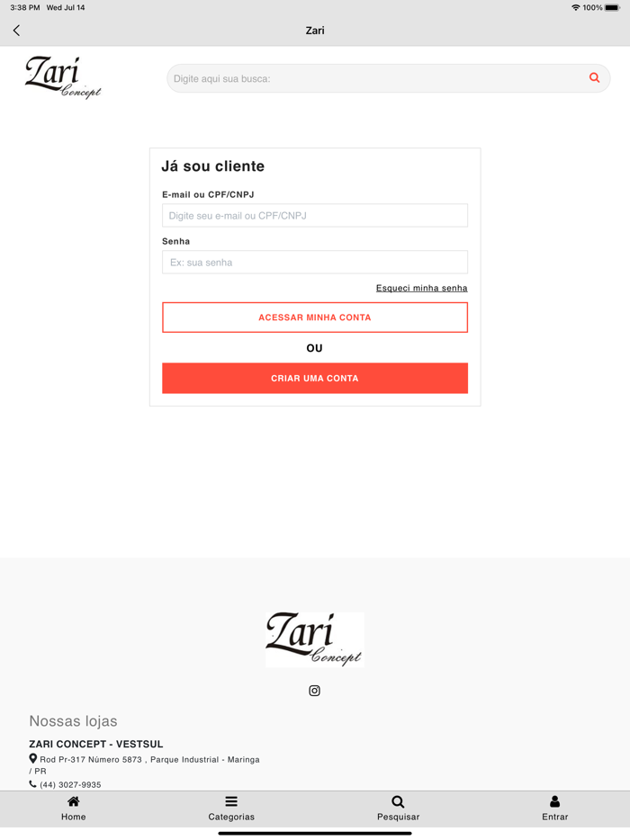This screenshot has height=840, width=630.
Task: Go back using the top-left arrow
Action: (x=15, y=30)
